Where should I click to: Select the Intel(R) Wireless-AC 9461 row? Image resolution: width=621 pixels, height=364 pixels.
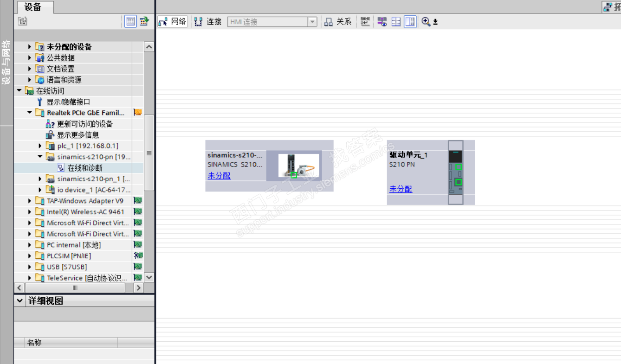[x=78, y=212]
